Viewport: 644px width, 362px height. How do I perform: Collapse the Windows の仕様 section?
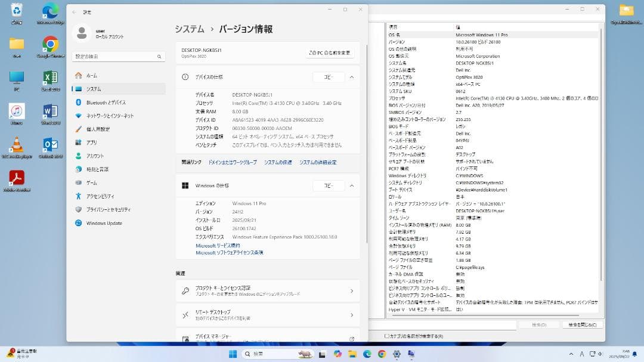click(x=352, y=185)
